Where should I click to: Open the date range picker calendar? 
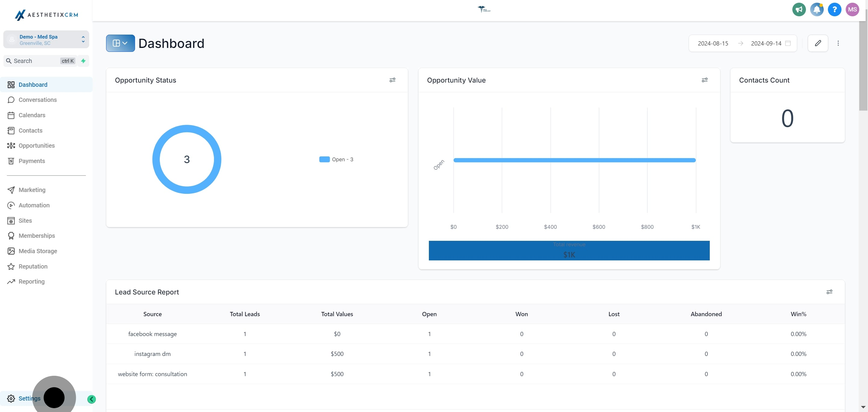[788, 43]
